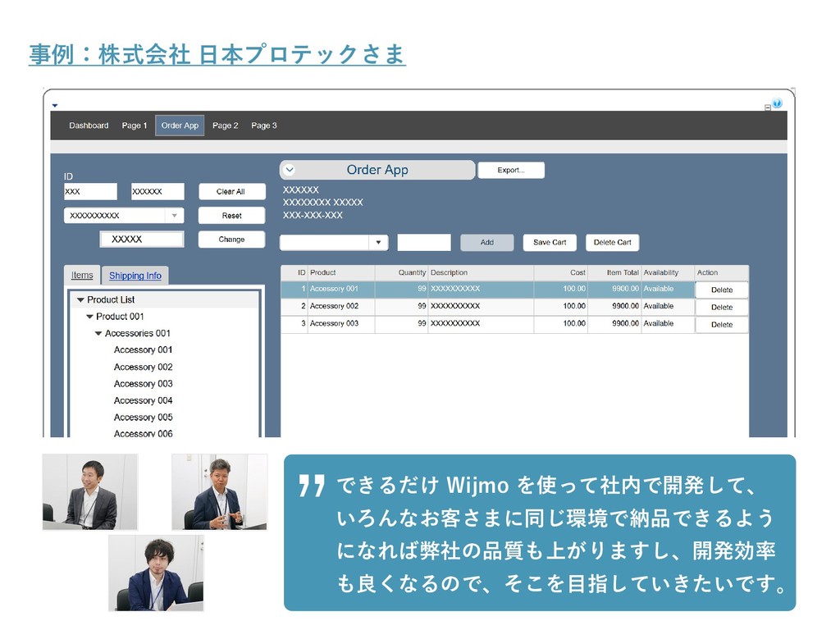Click the small minimize box beside the help icon
Image resolution: width=840 pixels, height=630 pixels.
pyautogui.click(x=768, y=107)
